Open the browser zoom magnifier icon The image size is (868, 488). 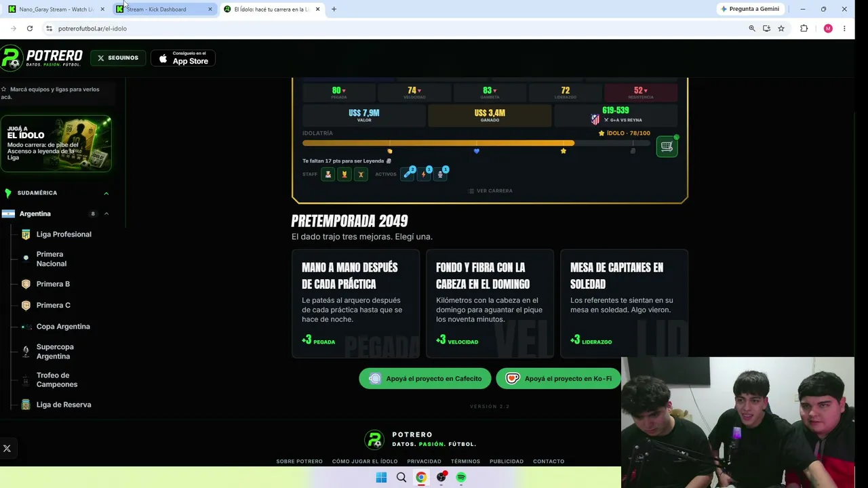(x=752, y=28)
